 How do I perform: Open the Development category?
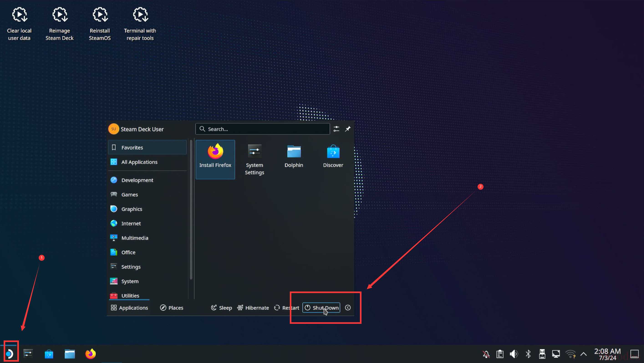pyautogui.click(x=148, y=180)
